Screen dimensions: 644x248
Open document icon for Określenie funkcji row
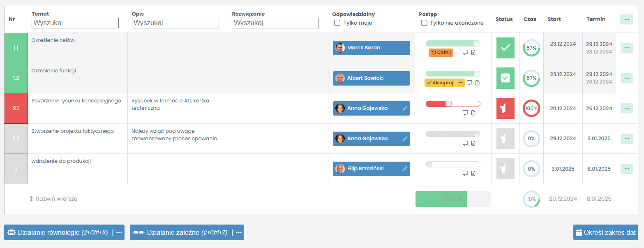tap(478, 83)
